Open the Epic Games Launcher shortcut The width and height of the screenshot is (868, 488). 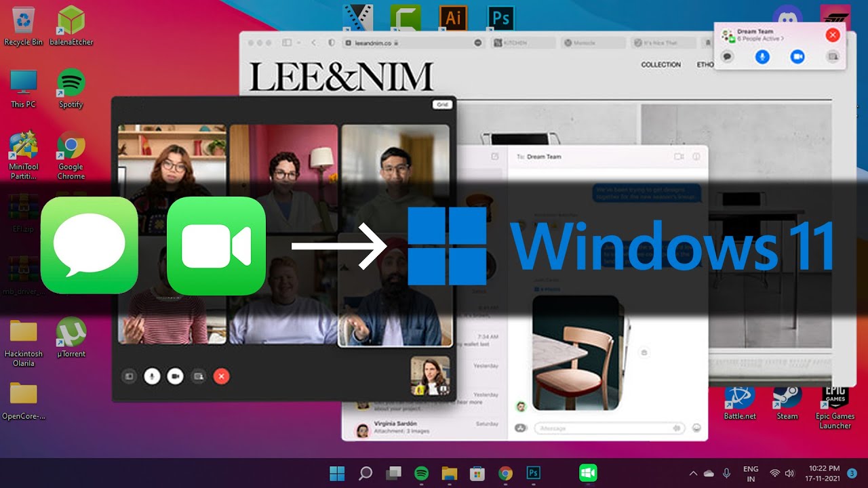(835, 407)
